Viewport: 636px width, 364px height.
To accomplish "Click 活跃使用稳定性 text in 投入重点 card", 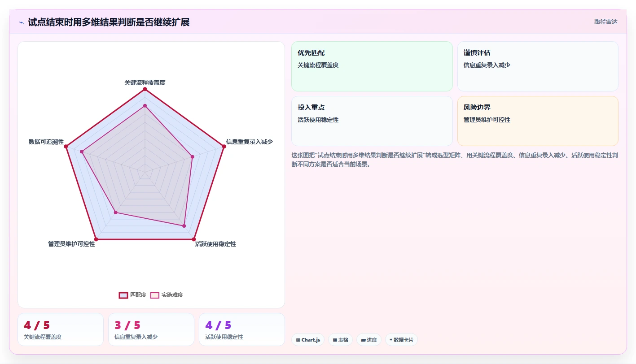I will (318, 120).
